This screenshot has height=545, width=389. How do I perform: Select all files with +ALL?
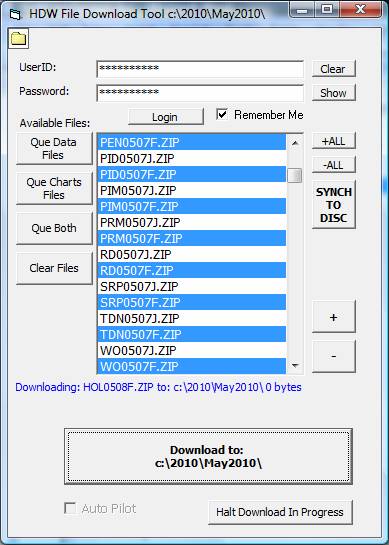[x=333, y=141]
